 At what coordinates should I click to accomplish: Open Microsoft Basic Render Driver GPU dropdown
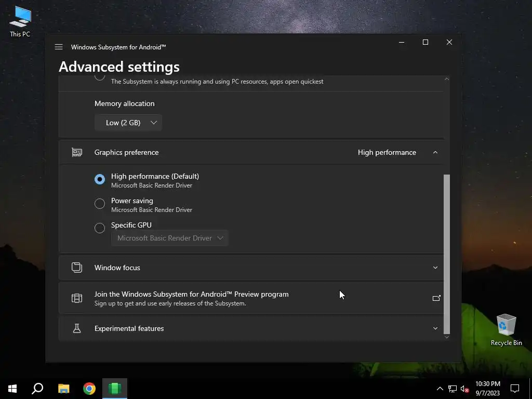click(170, 238)
